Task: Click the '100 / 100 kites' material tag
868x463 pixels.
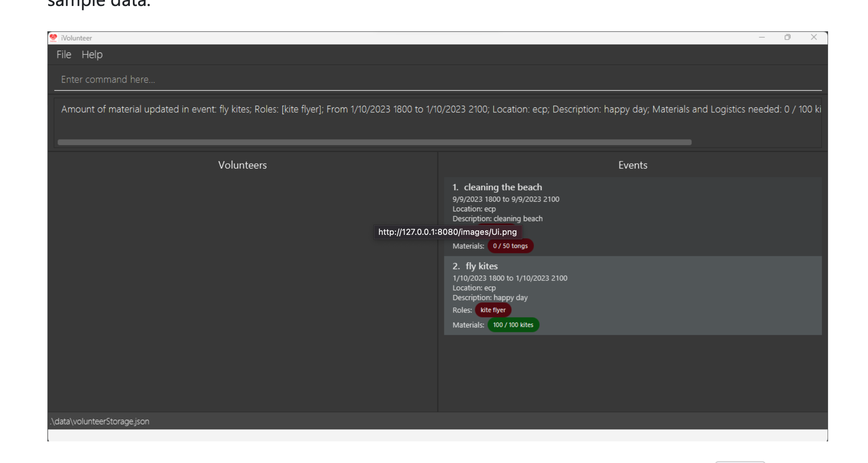Action: pyautogui.click(x=513, y=325)
